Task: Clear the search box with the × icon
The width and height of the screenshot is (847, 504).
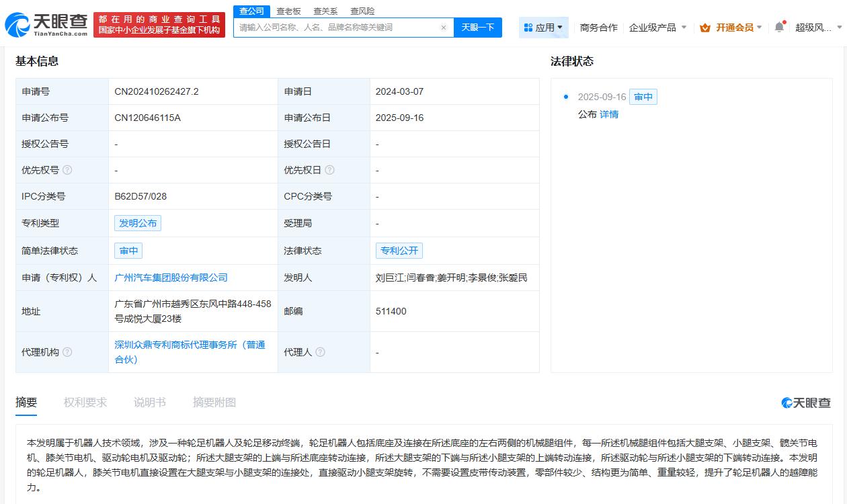Action: 442,27
